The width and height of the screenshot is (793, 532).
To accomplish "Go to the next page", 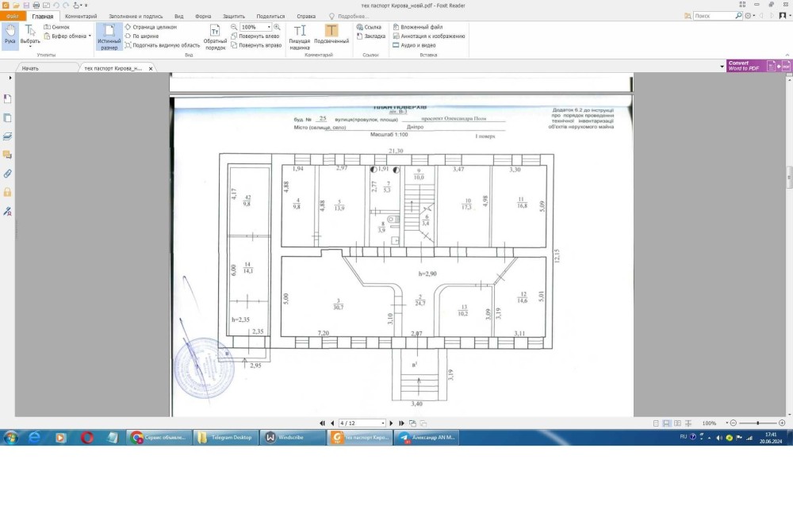I will click(x=391, y=423).
